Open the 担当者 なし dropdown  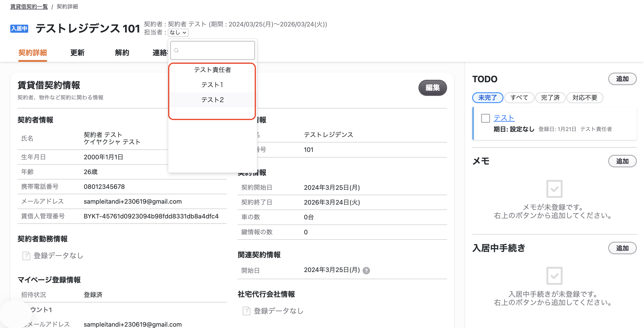pyautogui.click(x=178, y=32)
